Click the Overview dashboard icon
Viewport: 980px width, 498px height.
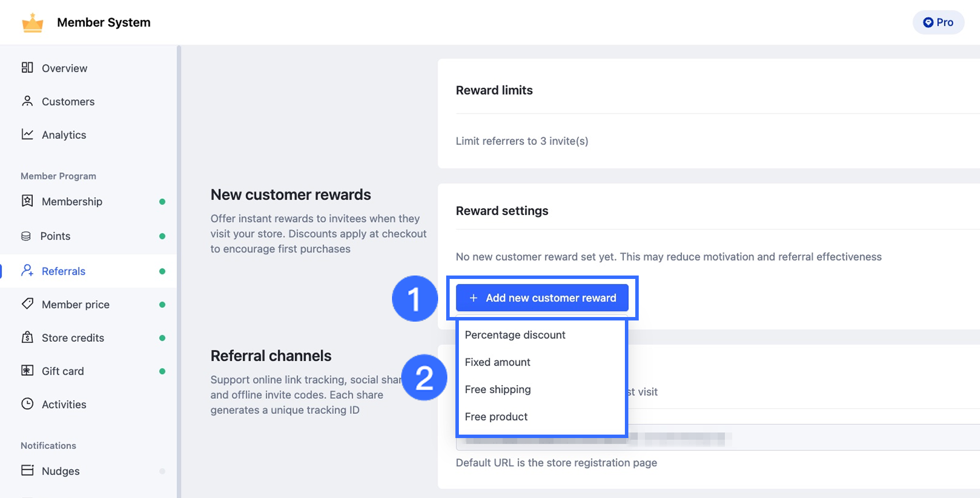(x=27, y=67)
